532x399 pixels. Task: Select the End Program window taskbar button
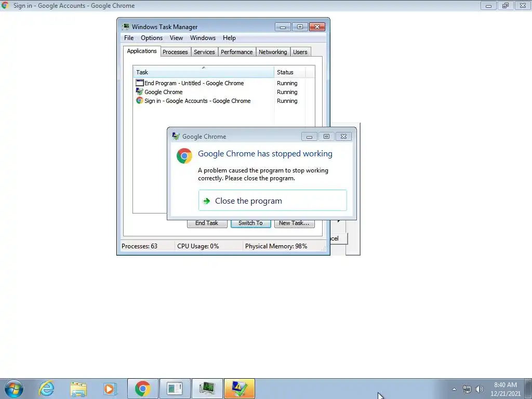[175, 389]
